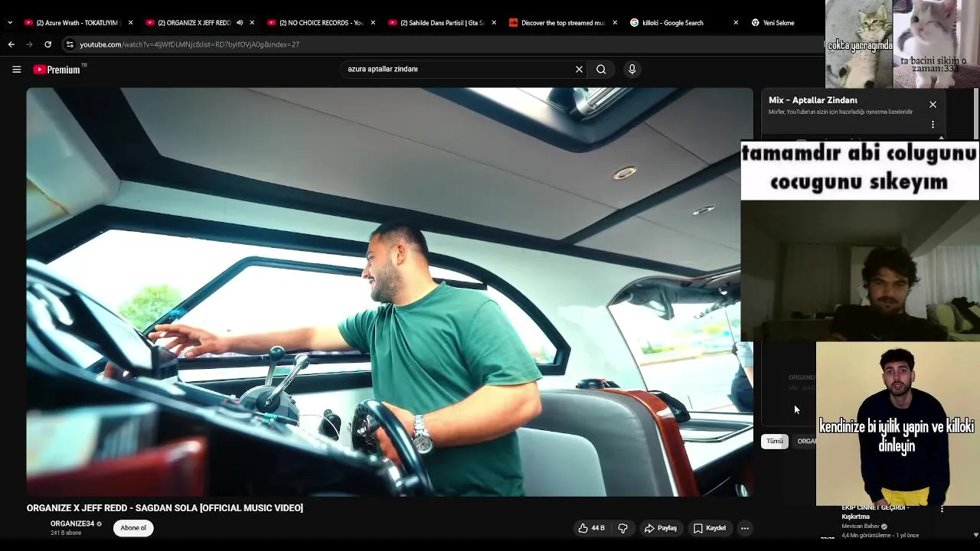The image size is (980, 551).
Task: Go back in browser history
Action: tap(11, 44)
